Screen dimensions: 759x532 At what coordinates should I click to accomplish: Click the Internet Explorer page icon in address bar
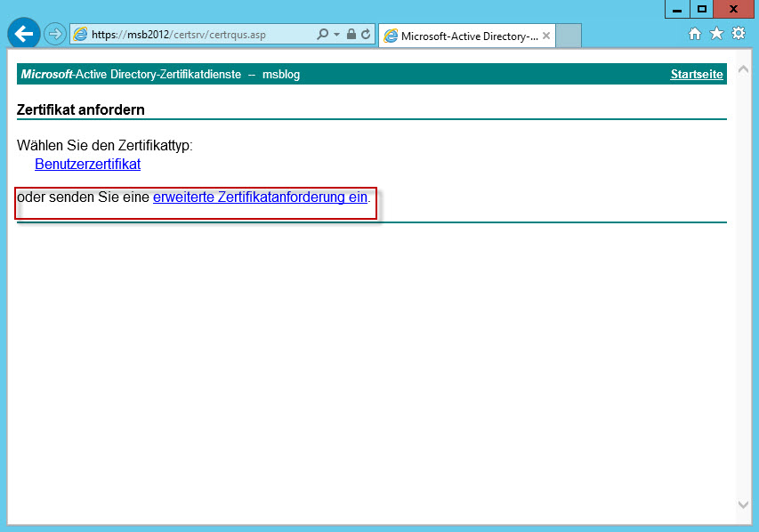coord(80,35)
